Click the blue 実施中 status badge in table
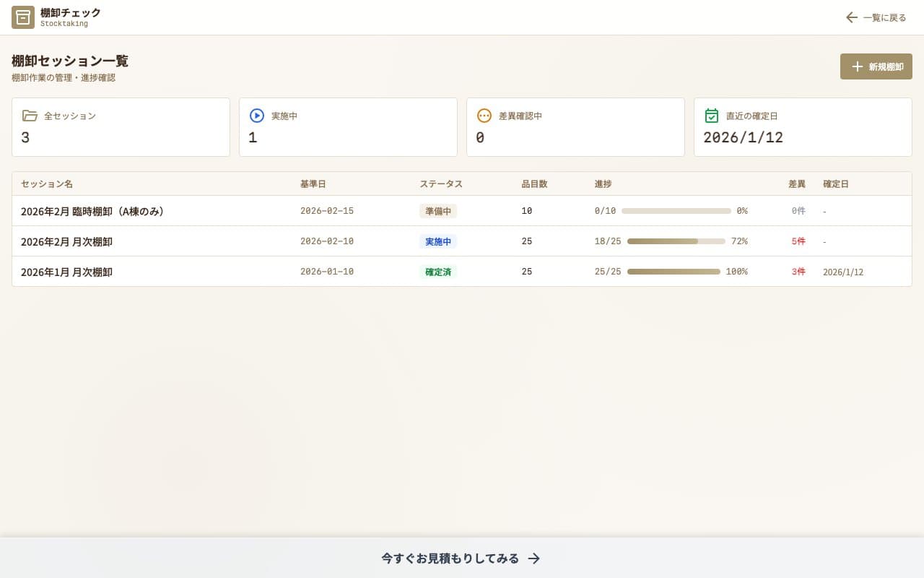 coord(438,241)
